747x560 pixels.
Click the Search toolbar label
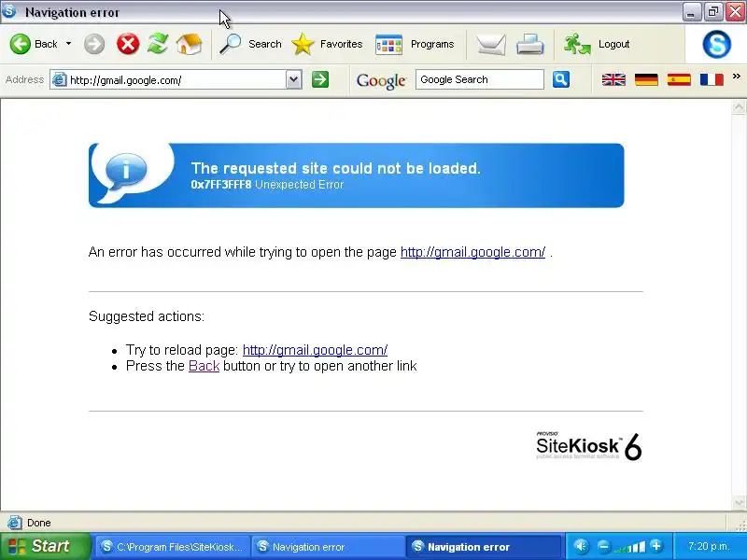265,44
